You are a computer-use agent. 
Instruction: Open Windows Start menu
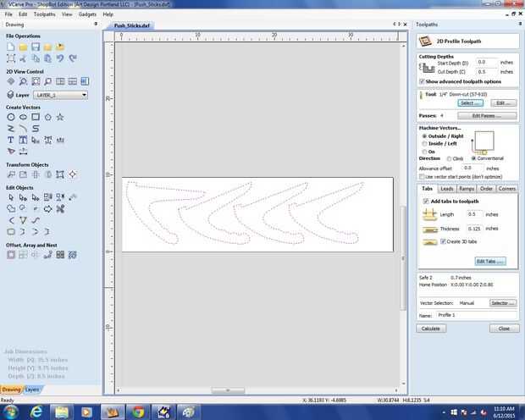(x=11, y=412)
